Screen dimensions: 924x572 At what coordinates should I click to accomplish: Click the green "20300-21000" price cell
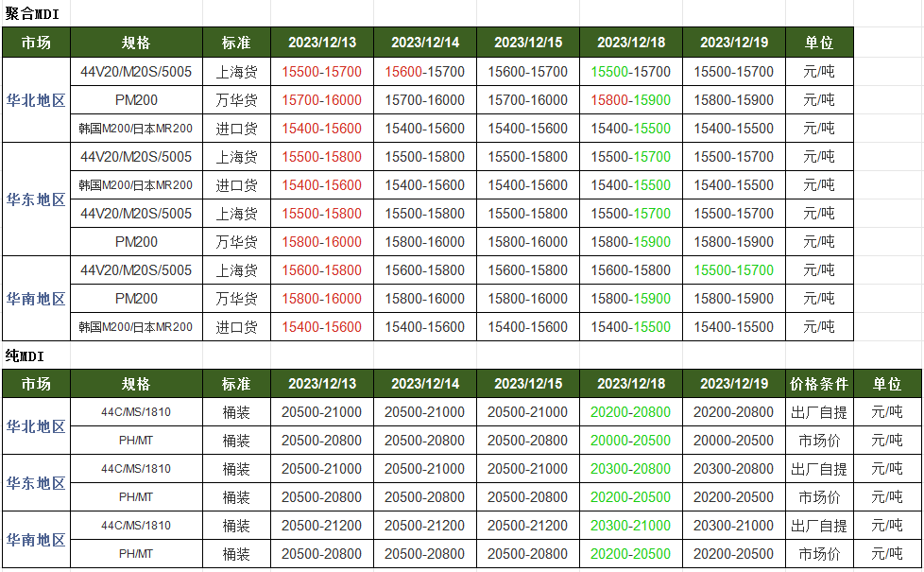pos(630,526)
